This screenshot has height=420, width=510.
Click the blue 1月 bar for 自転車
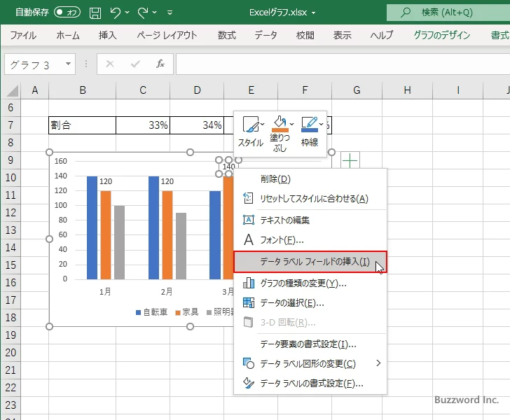pos(92,227)
